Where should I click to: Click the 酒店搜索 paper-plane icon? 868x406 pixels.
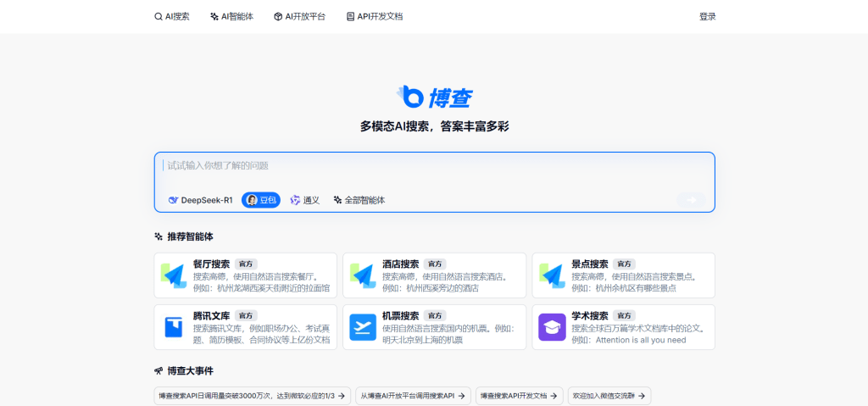coord(364,275)
